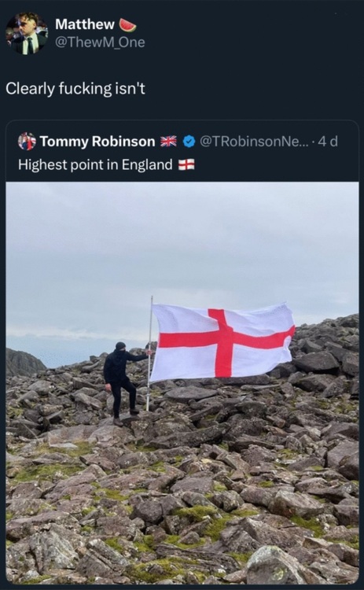The height and width of the screenshot is (590, 364).
Task: Open the @ThewM_One handle
Action: point(100,42)
